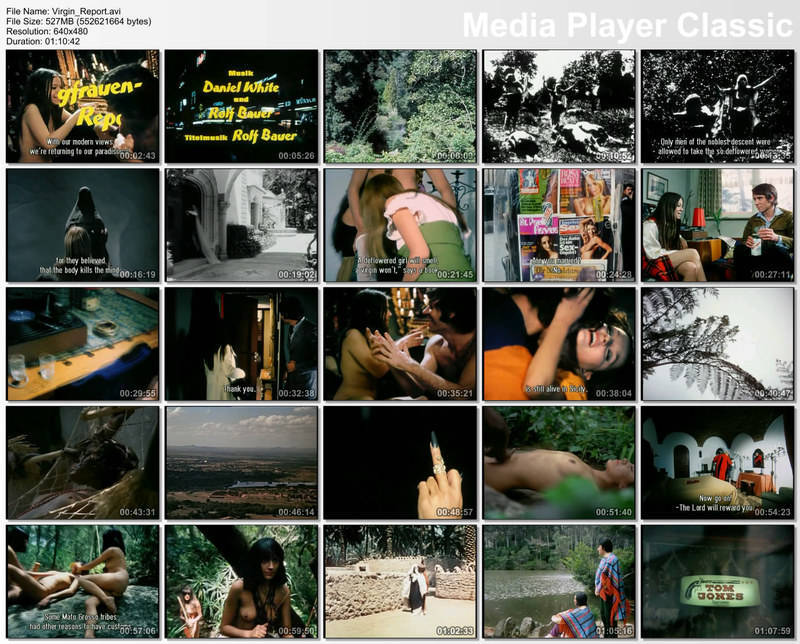
Task: Select the thumbnail subtitled "Only men of the noblest descent"
Action: [718, 106]
